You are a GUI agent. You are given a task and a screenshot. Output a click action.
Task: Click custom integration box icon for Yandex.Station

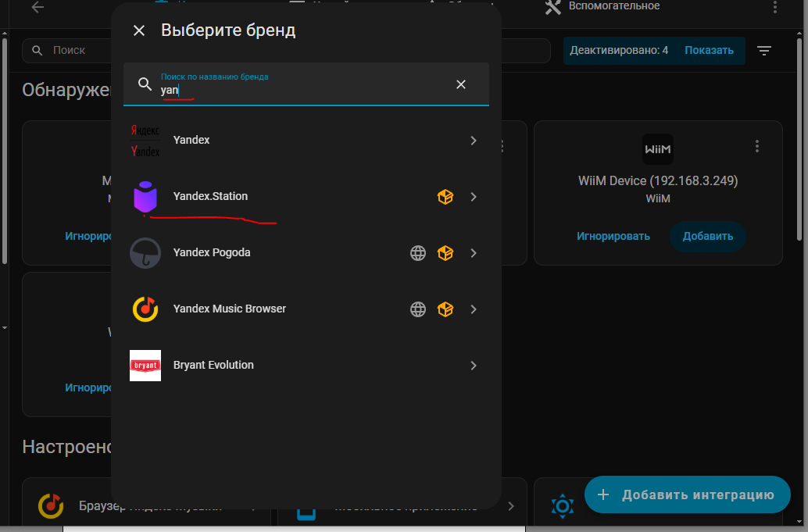pos(445,197)
